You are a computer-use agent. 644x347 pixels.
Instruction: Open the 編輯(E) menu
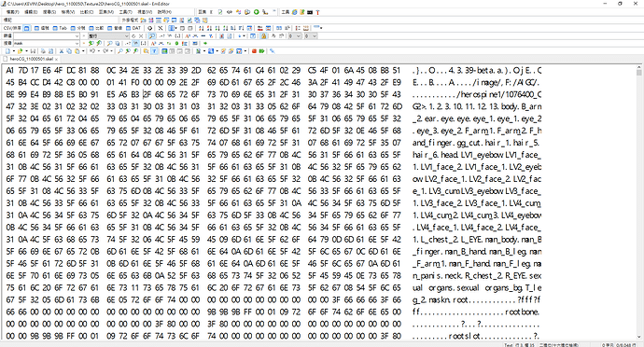31,12
